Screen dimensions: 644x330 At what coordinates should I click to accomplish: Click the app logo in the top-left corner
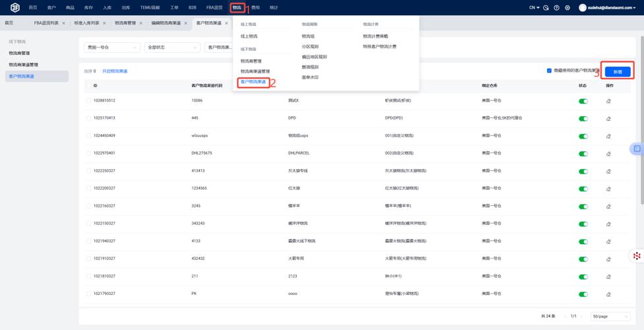(15, 7)
